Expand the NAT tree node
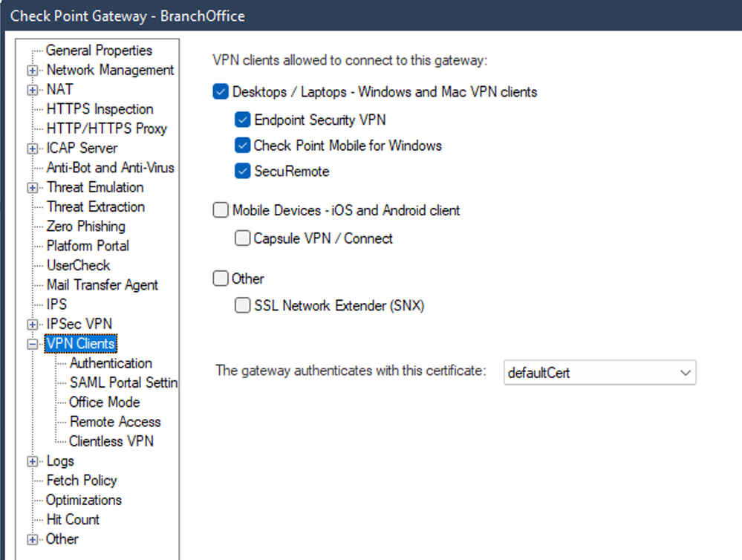The height and width of the screenshot is (560, 742). click(x=32, y=90)
